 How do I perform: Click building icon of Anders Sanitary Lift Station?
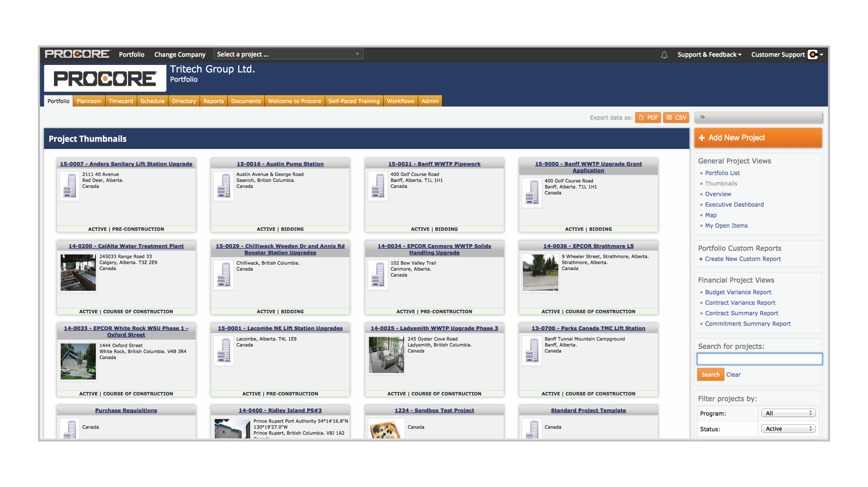coord(70,186)
